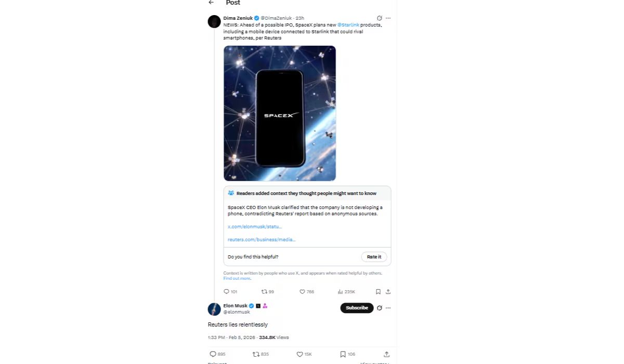This screenshot has height=364, width=624.
Task: Like Dima Zeniuk's post
Action: tap(302, 292)
